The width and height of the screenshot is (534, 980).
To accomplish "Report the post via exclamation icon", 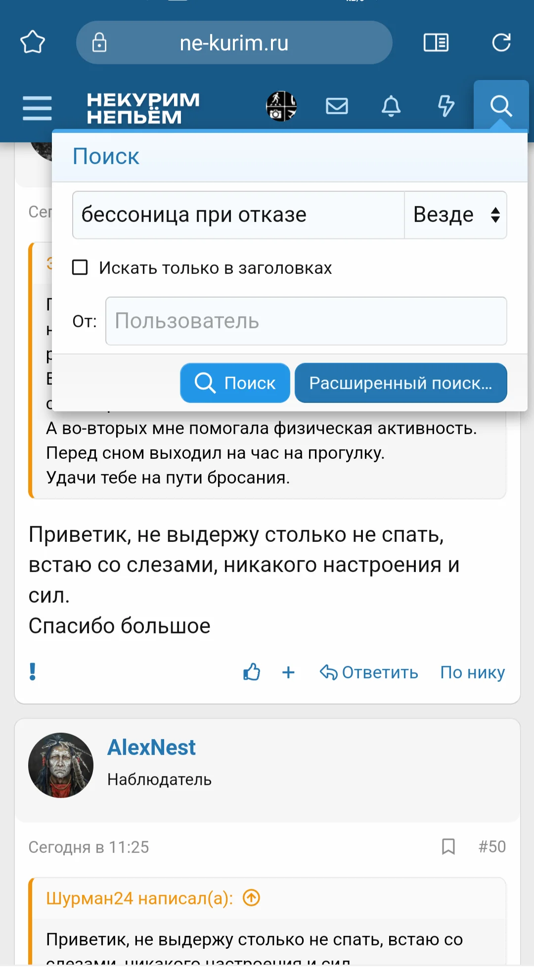I will pos(32,672).
